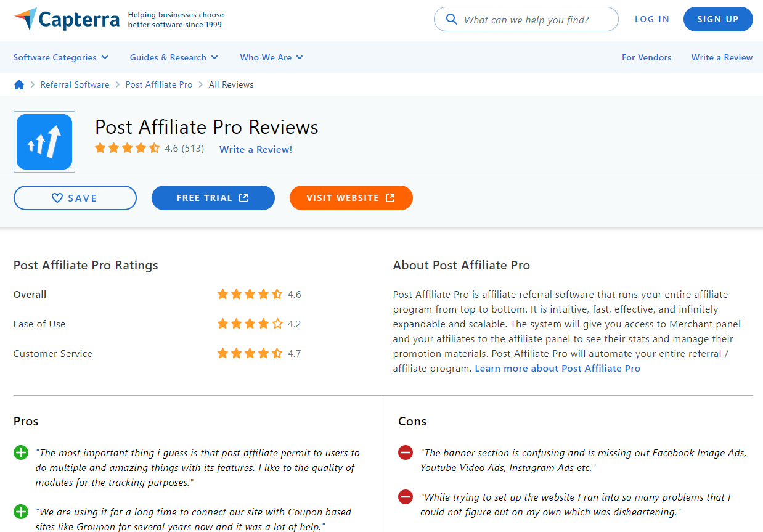Screen dimensions: 763x532
Task: Click the magnifying glass in the search bar
Action: [x=452, y=19]
